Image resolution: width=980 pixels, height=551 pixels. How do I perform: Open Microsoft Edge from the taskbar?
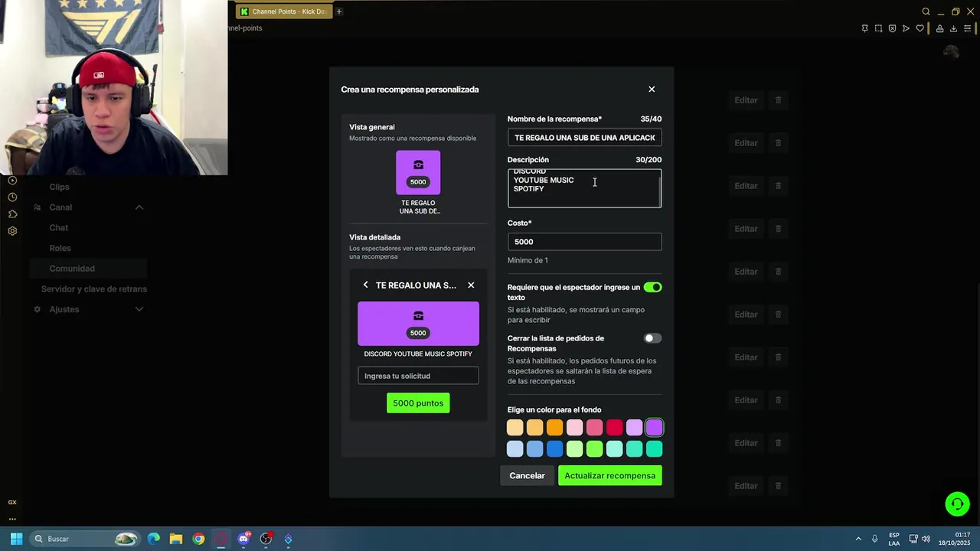(153, 539)
